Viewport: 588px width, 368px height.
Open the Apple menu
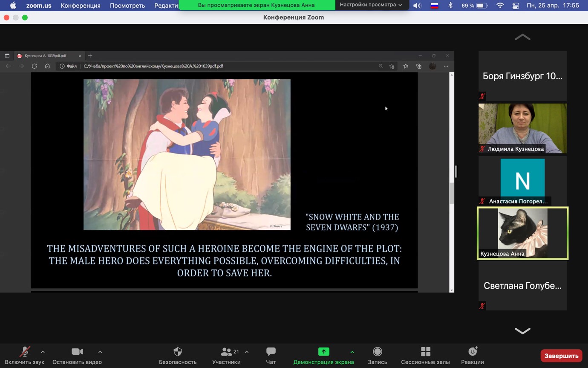point(13,6)
